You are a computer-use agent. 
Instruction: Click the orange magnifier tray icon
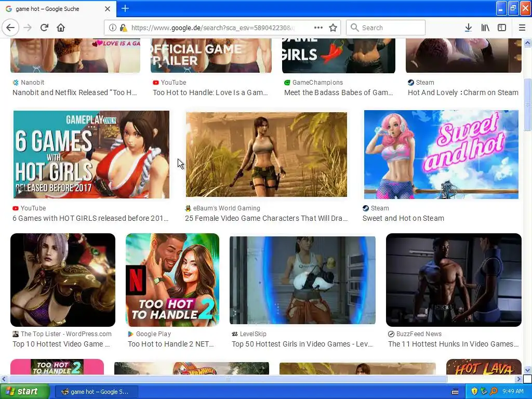494,392
